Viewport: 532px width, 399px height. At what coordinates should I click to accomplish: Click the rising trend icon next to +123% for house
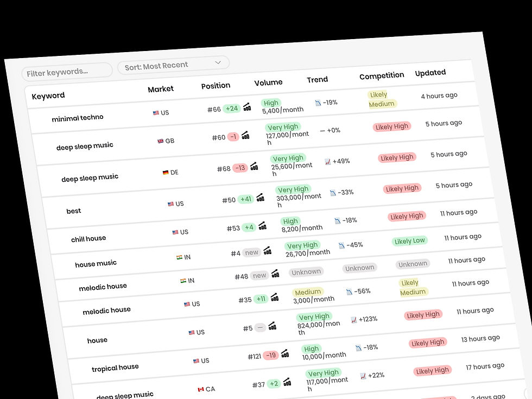point(354,319)
